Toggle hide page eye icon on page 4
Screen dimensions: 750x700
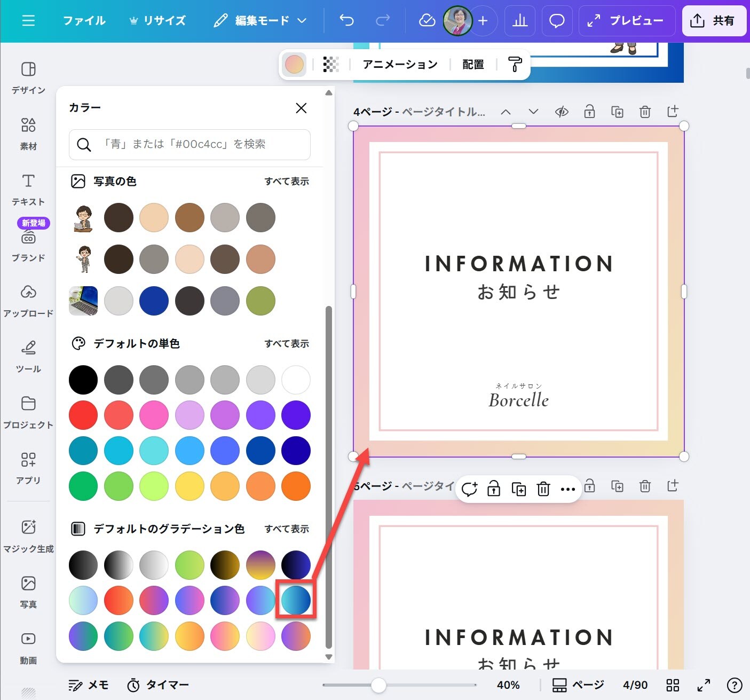562,112
